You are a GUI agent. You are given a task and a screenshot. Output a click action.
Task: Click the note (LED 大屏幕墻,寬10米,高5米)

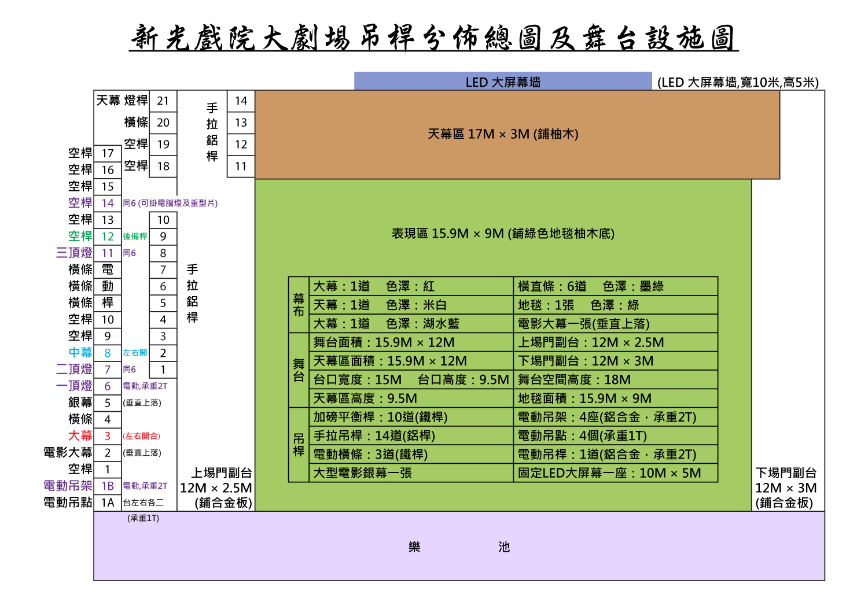(x=738, y=82)
